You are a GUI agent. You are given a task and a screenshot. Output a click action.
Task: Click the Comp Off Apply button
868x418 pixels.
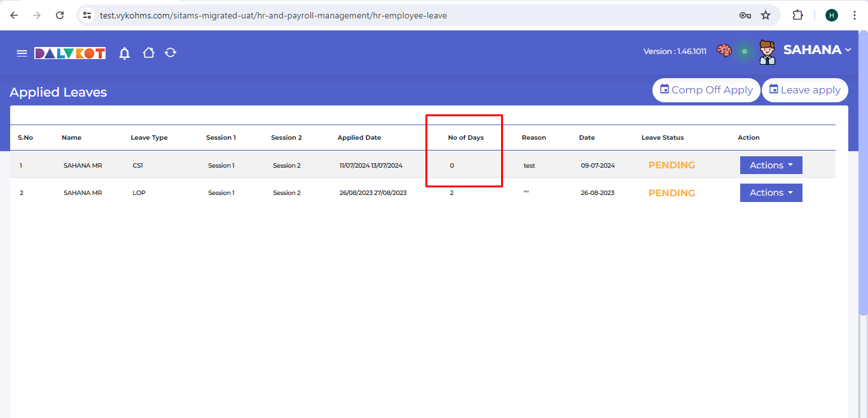point(706,90)
